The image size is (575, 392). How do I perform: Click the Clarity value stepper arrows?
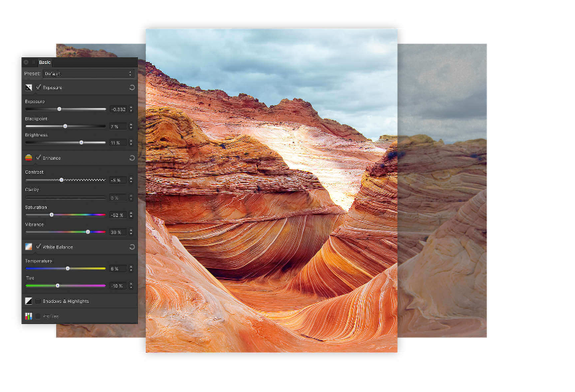coord(131,198)
